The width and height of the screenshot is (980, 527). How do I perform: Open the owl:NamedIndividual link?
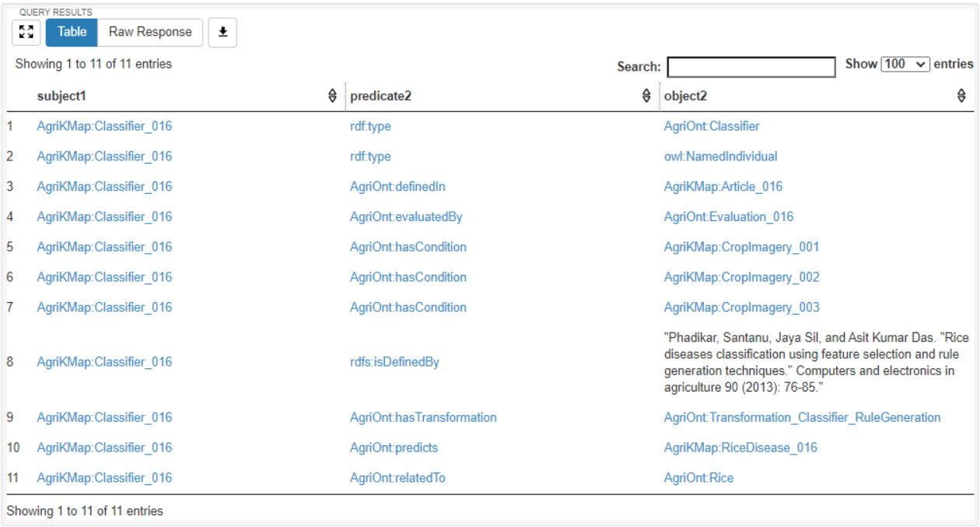coord(720,156)
